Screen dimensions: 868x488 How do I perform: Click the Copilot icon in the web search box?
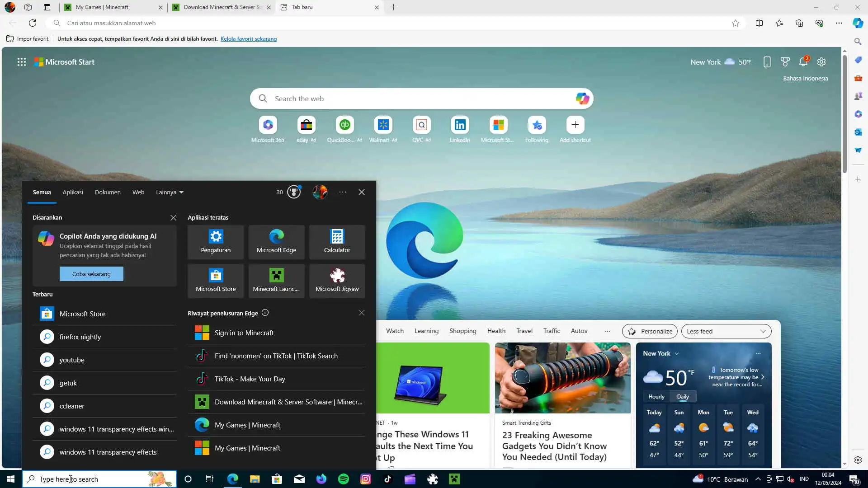click(582, 99)
